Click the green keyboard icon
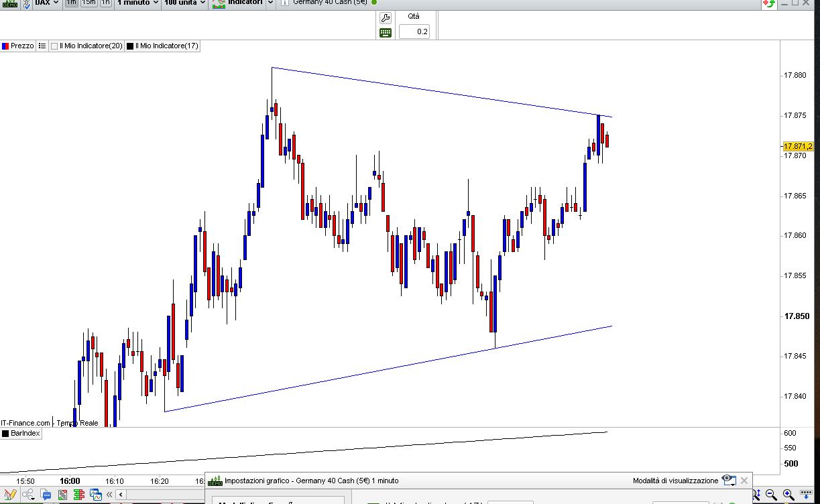Image resolution: width=820 pixels, height=504 pixels. [x=385, y=32]
